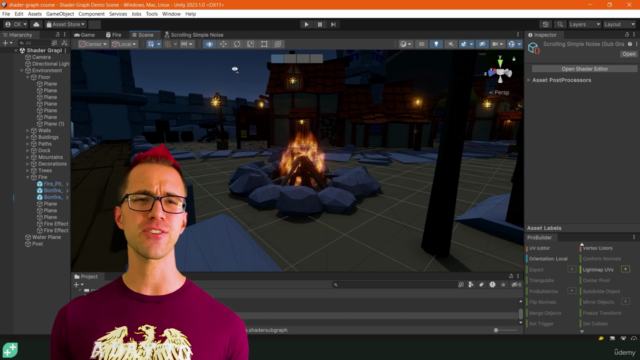
Task: Open the Center pivot mode dropdown
Action: pos(93,44)
